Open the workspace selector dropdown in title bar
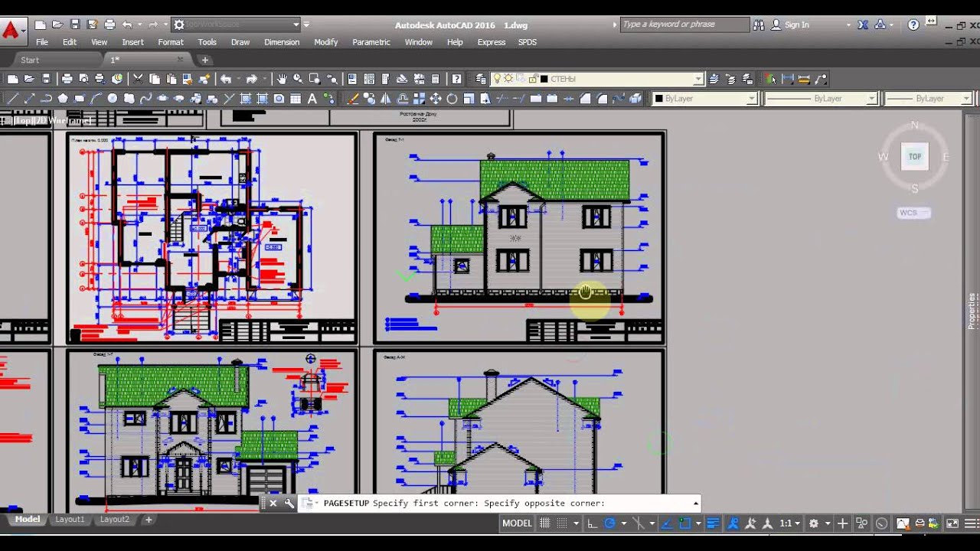The height and width of the screenshot is (551, 980). pos(296,24)
